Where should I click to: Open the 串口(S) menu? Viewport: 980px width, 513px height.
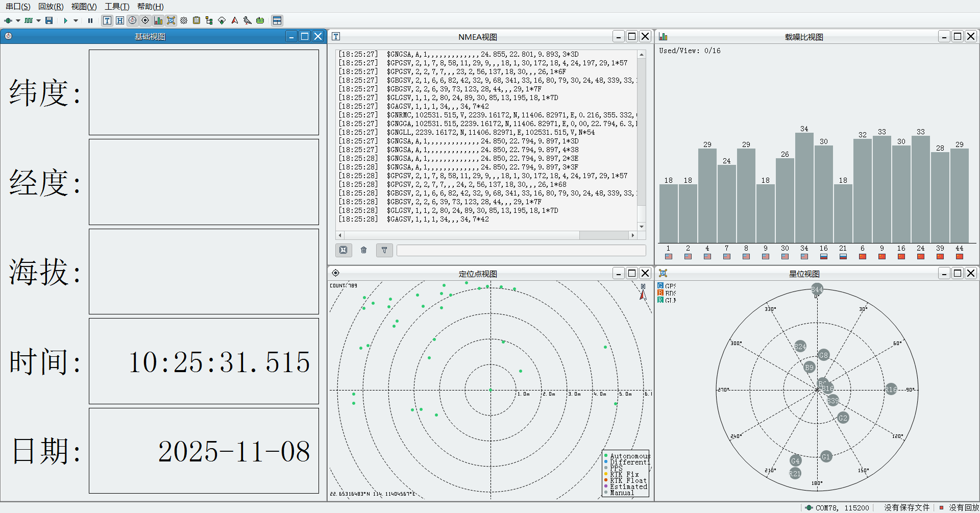pyautogui.click(x=18, y=7)
